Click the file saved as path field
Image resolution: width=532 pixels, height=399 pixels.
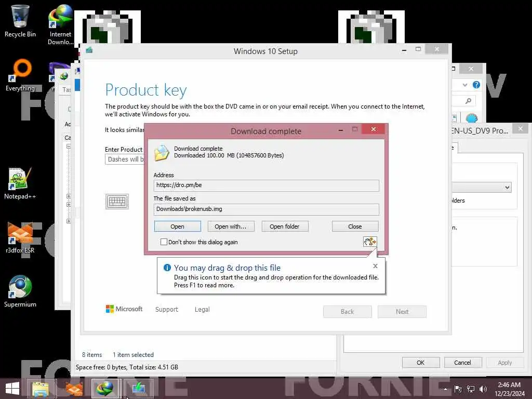(x=267, y=209)
